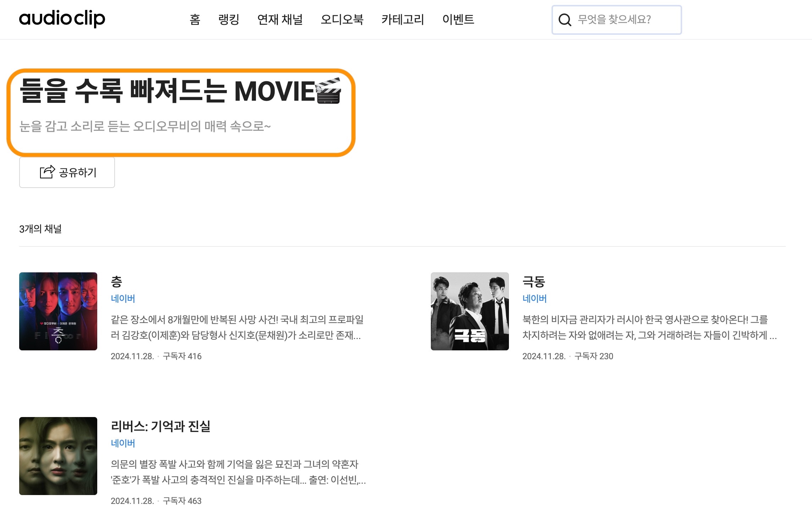Click 네이버 under 리버스: 기억과 진실
Viewport: 812px width, 522px height.
click(x=123, y=443)
